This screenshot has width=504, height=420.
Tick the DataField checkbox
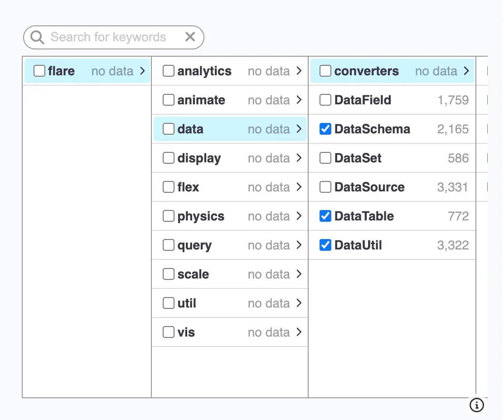[325, 100]
